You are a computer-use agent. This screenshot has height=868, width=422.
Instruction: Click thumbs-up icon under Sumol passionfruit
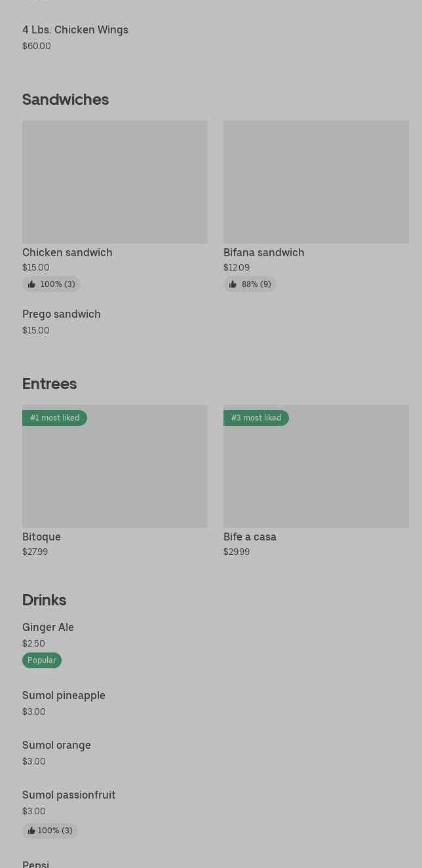[x=31, y=831]
